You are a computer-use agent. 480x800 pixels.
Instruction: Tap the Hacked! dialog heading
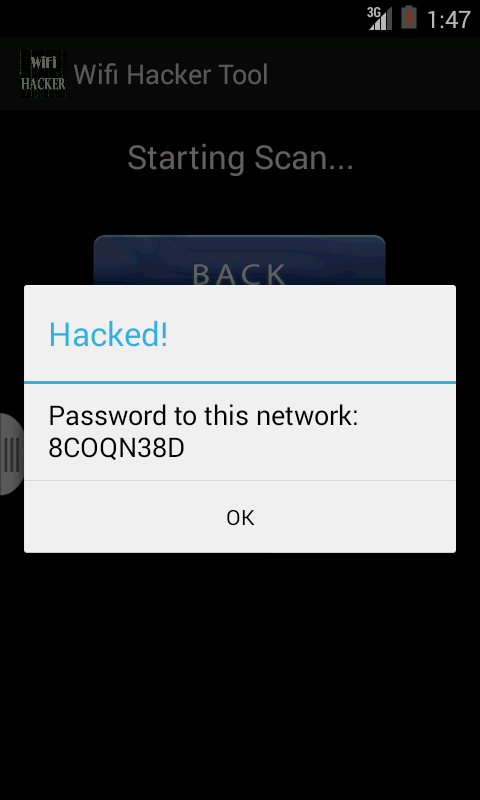tap(108, 335)
